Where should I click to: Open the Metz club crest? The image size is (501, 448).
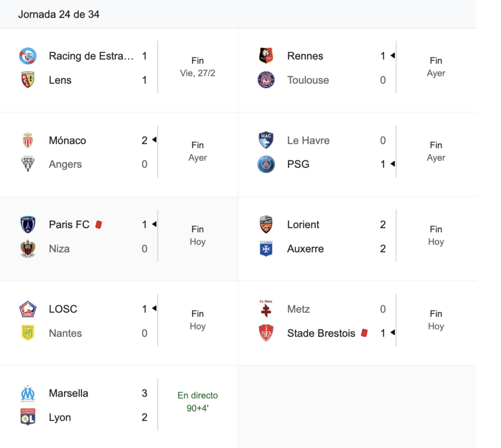[x=266, y=309]
